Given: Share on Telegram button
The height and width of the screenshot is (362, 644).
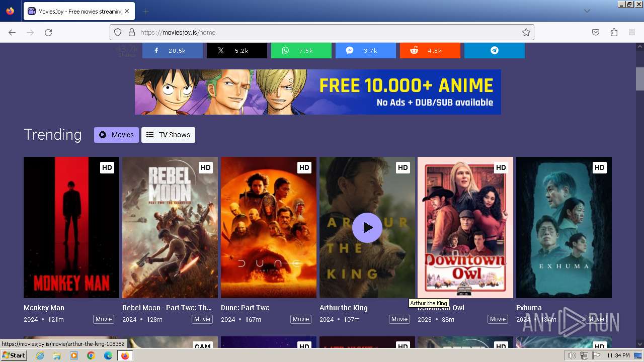Looking at the screenshot, I should [x=494, y=50].
